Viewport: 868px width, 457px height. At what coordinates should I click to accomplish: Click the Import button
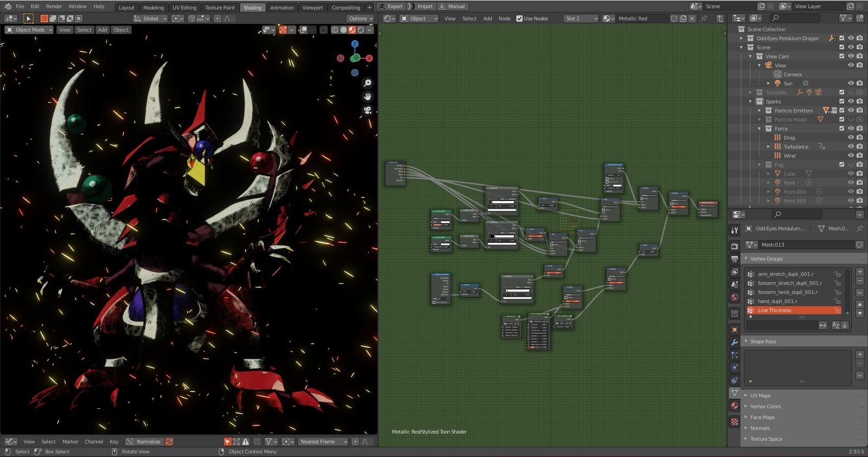pyautogui.click(x=420, y=7)
